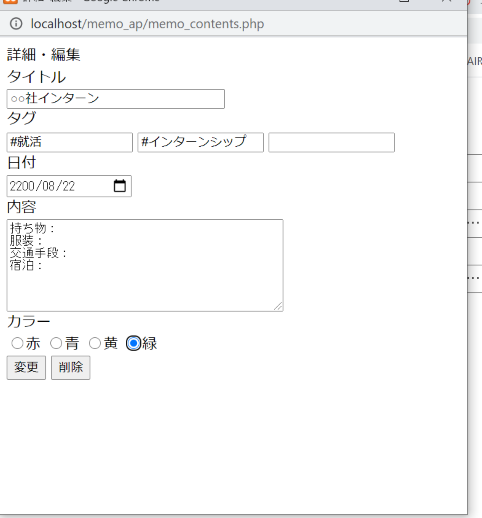482x518 pixels.
Task: Click the タイトル label
Action: (36, 77)
